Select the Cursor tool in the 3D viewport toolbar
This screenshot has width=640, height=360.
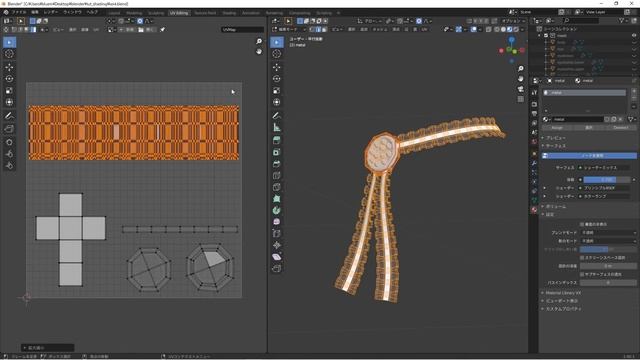coord(277,54)
